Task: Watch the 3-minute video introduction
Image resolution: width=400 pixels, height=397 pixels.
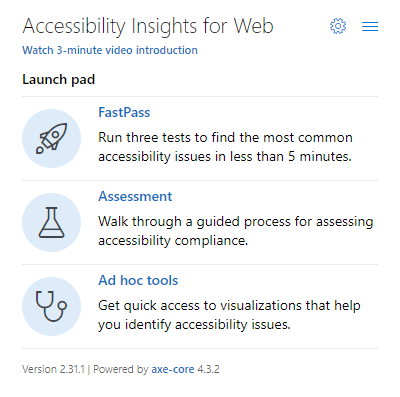Action: pos(110,50)
